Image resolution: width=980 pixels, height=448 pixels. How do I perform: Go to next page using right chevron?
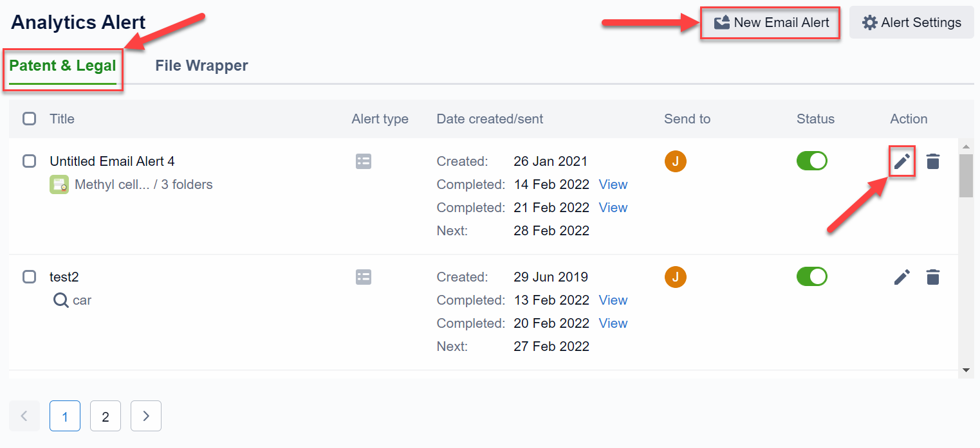tap(146, 416)
